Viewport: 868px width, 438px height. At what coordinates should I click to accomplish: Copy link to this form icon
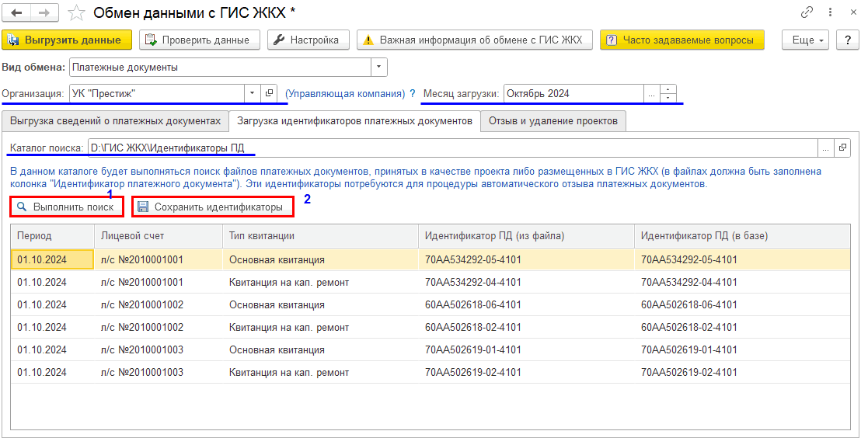click(807, 13)
